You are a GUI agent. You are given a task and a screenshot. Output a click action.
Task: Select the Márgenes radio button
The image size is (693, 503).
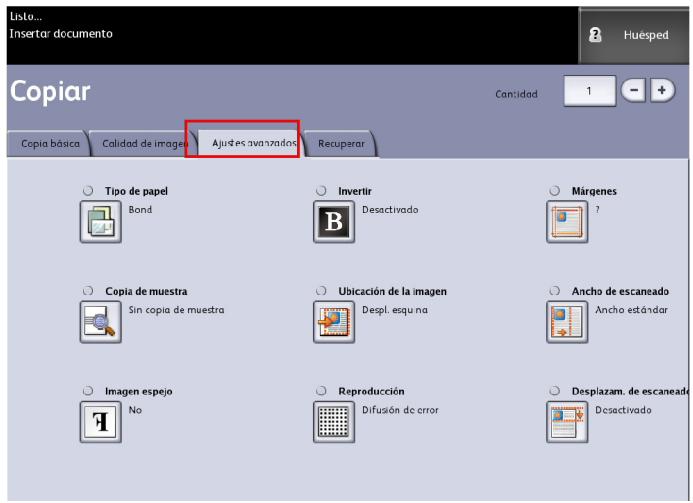pos(555,190)
